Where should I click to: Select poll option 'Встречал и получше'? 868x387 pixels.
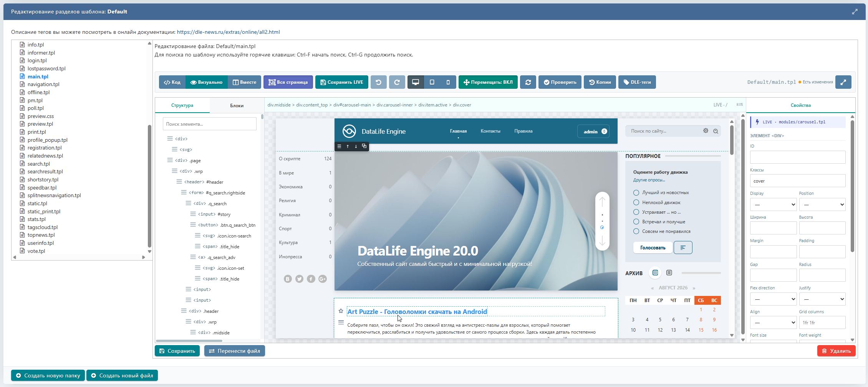click(636, 221)
